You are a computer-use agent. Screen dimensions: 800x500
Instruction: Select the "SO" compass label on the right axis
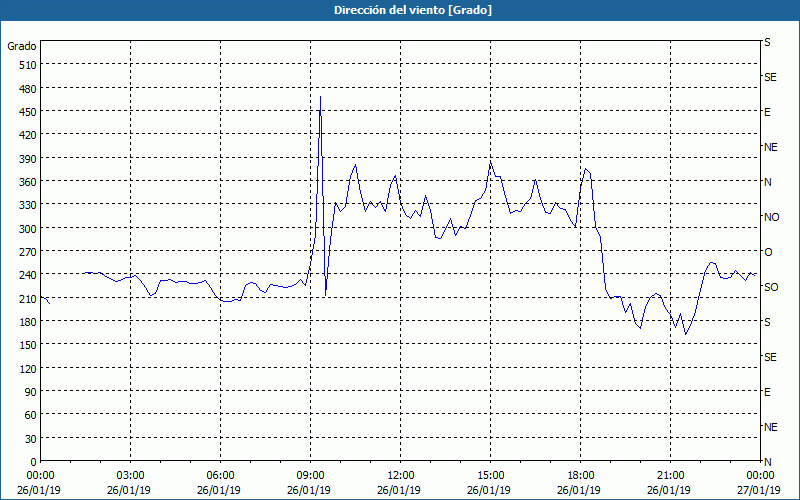(x=771, y=287)
